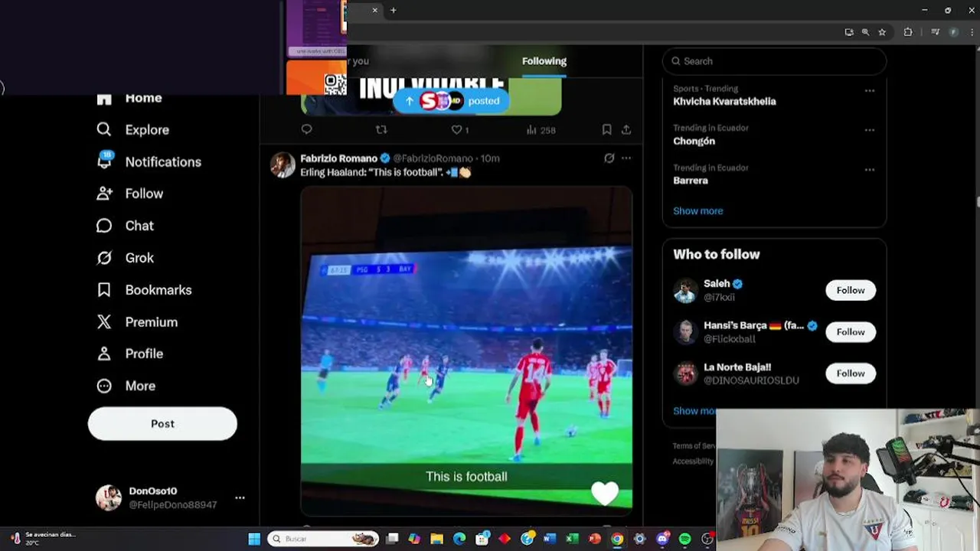Launch Microsoft Edge from taskbar
Image resolution: width=980 pixels, height=551 pixels.
click(x=459, y=539)
